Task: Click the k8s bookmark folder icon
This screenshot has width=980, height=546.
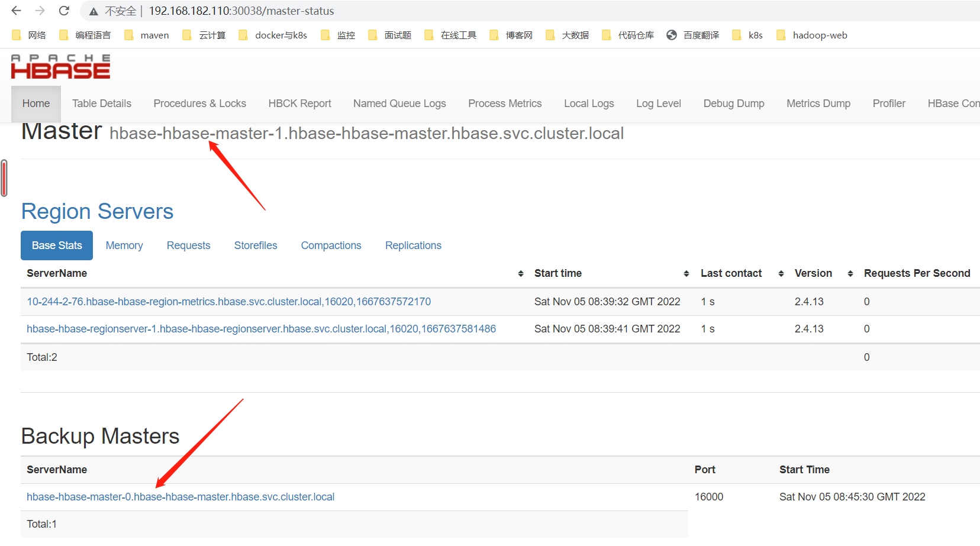Action: coord(737,34)
